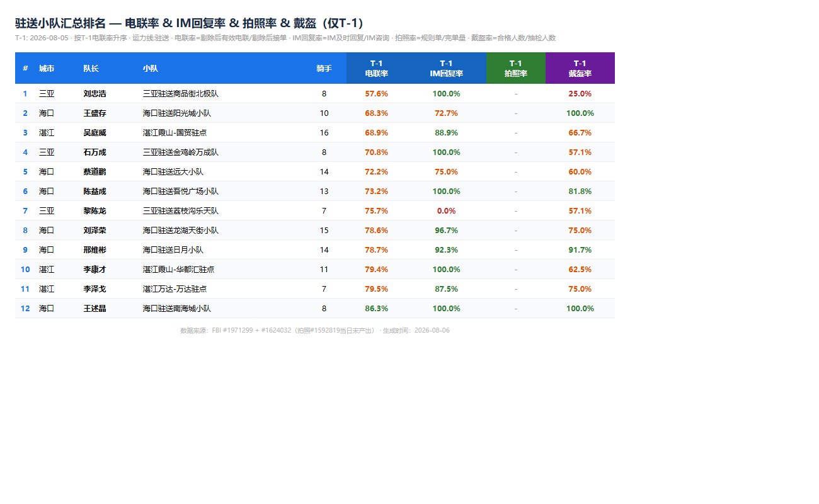Viewport: 819px width, 504px height.
Task: Select team 三亚驻送金鸡岭万成队
Action: 181,152
